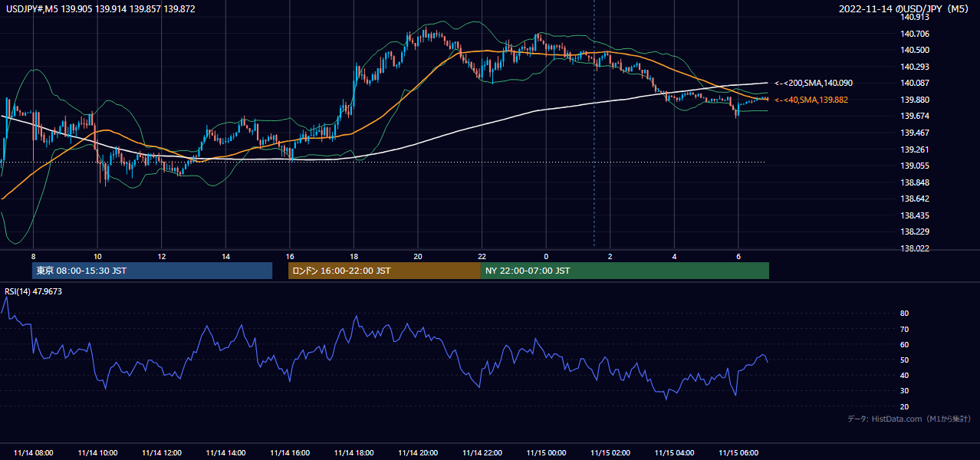Click price axis value 139.880
980x460 pixels.
click(x=916, y=100)
